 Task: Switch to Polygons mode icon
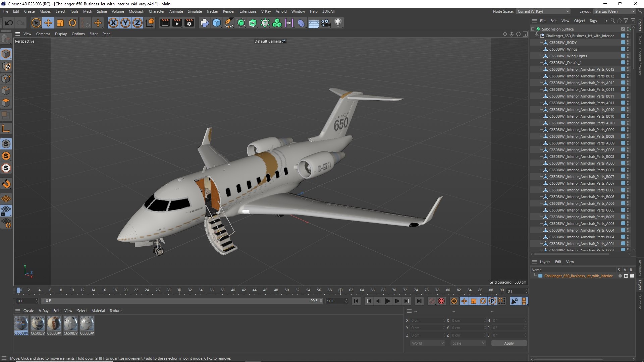[6, 103]
